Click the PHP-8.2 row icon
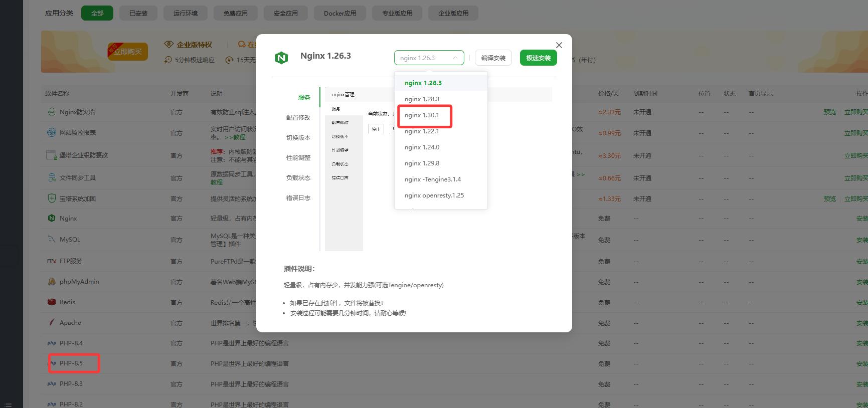 [52, 404]
